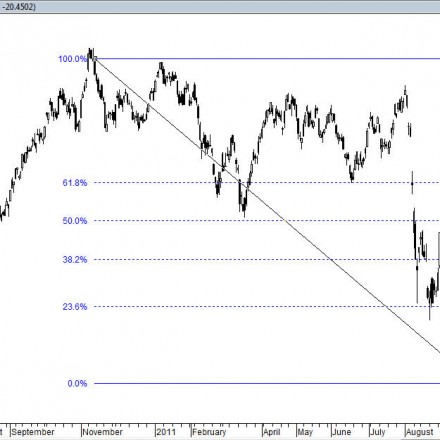The height and width of the screenshot is (440, 440).
Task: Click the -20.4502) value in title bar
Action: click(18, 7)
